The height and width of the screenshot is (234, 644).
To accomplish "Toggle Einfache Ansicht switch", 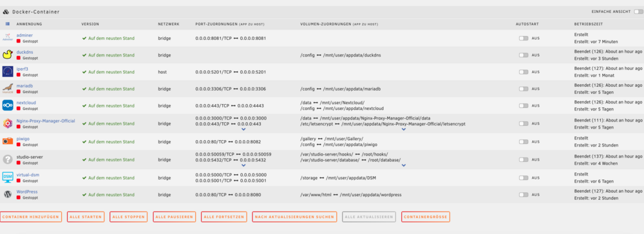I will coord(638,12).
